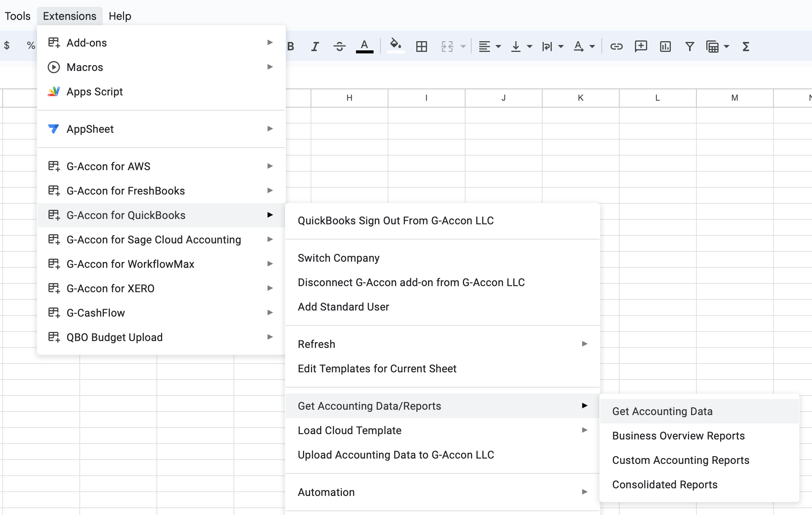Select column L header
This screenshot has height=515, width=812.
pyautogui.click(x=658, y=98)
